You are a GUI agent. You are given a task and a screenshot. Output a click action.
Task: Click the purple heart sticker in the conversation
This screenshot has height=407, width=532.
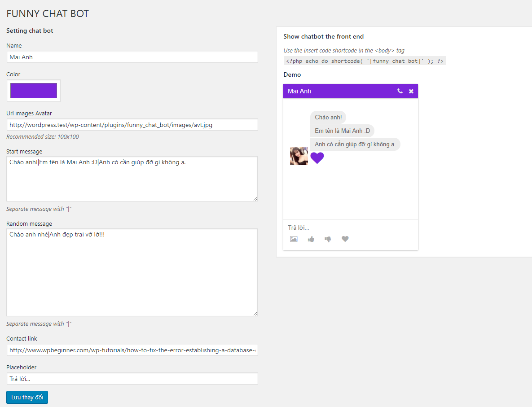click(x=317, y=158)
